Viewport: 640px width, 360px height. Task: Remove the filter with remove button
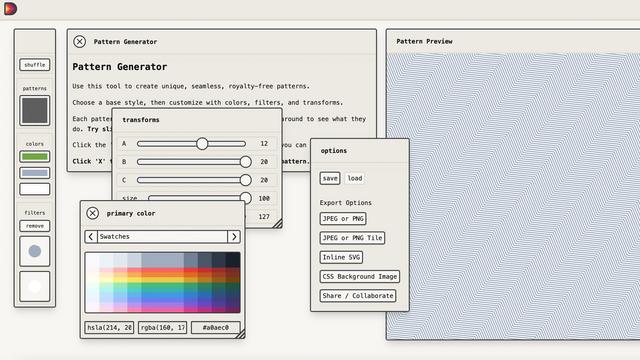(x=35, y=226)
